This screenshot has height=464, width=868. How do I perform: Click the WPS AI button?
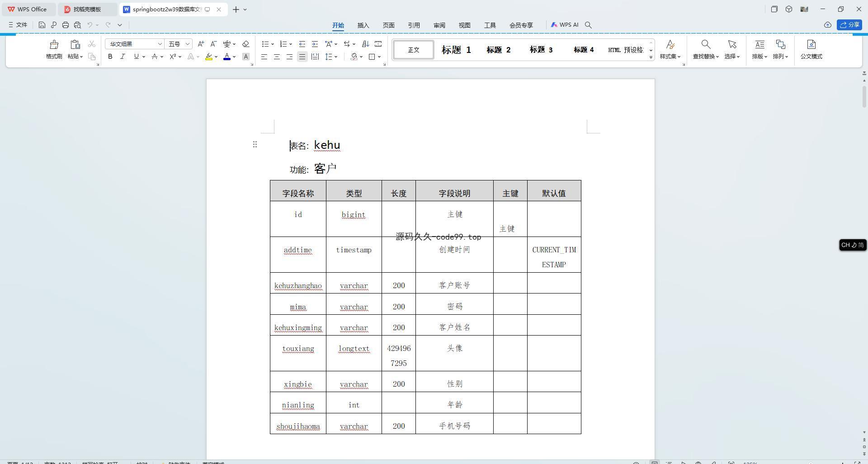click(x=564, y=25)
